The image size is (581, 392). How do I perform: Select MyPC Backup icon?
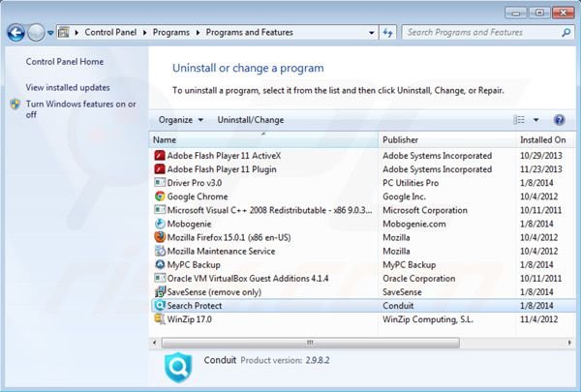click(160, 264)
